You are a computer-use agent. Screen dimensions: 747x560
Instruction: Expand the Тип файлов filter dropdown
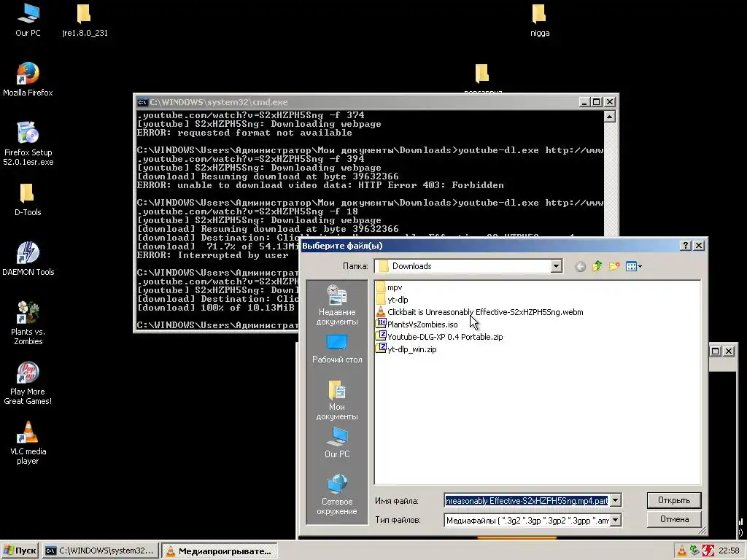pos(615,520)
